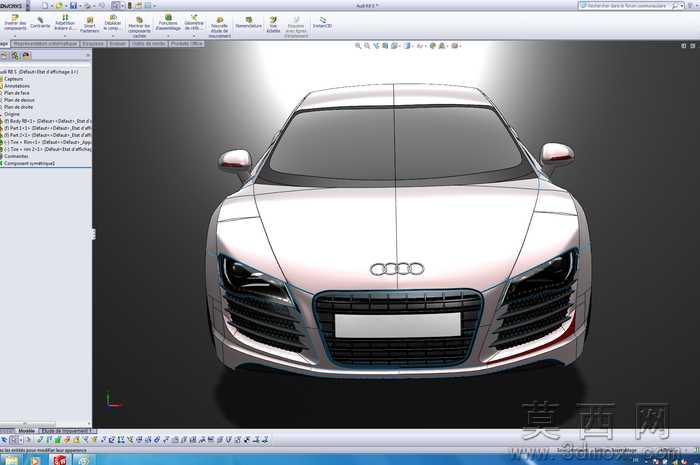Select the Tire + Rim<1> component
Image resolution: width=700 pixels, height=465 pixels.
click(x=47, y=142)
